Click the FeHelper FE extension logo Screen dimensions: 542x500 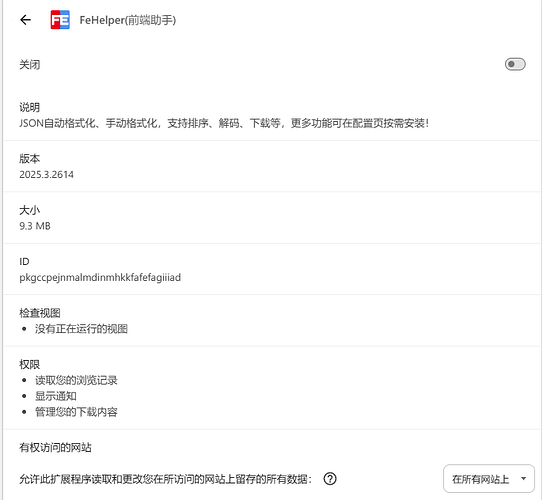click(x=60, y=20)
